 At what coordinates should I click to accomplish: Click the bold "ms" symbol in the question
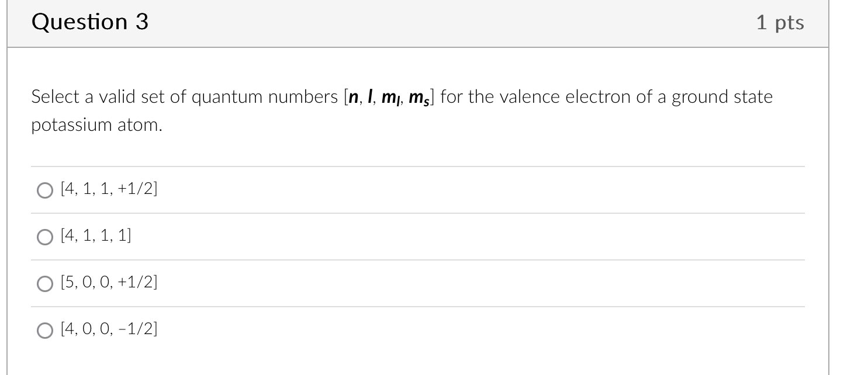[418, 98]
